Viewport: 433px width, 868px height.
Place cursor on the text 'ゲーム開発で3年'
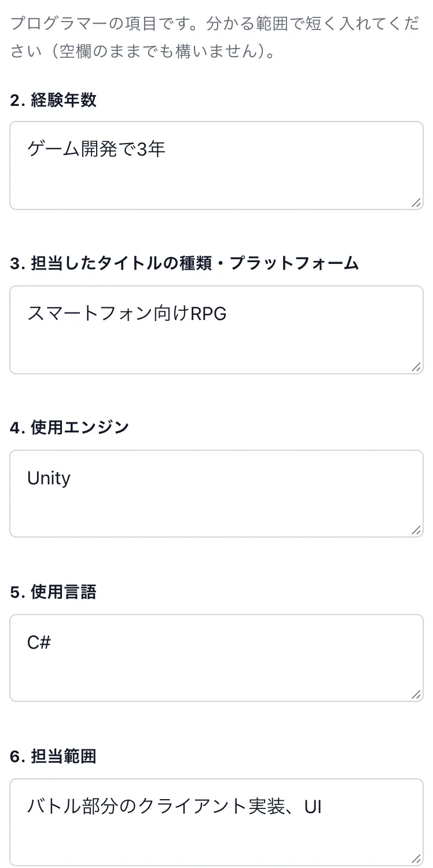tap(97, 149)
